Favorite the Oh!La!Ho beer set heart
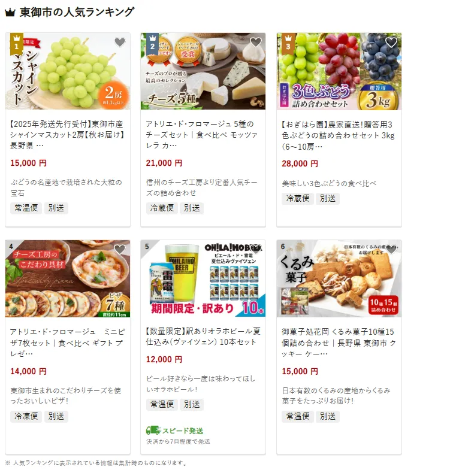The image size is (450, 476). point(255,250)
